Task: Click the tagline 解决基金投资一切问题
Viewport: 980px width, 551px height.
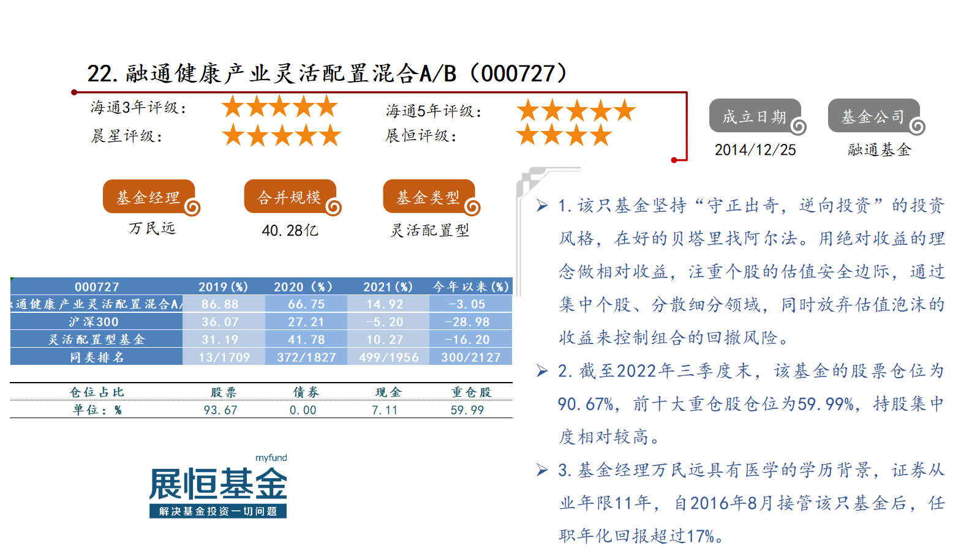Action: point(218,511)
